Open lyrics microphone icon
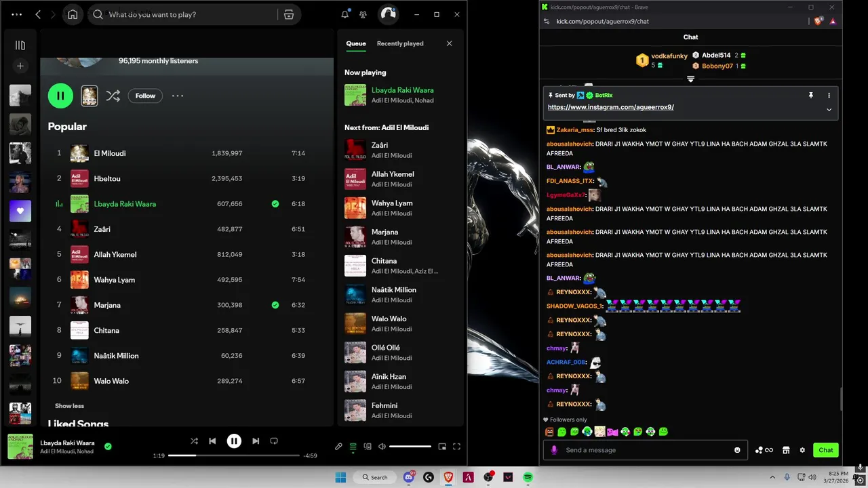Viewport: 868px width, 488px height. pos(338,447)
